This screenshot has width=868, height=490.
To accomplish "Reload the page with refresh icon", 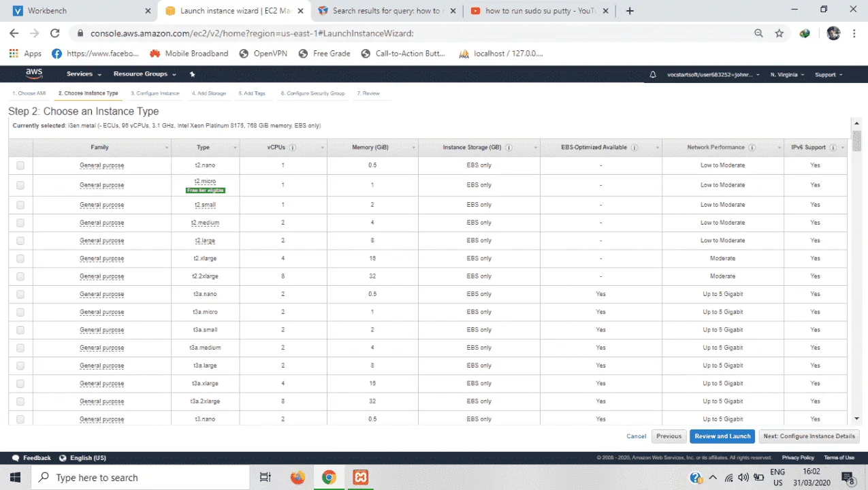I will click(55, 33).
